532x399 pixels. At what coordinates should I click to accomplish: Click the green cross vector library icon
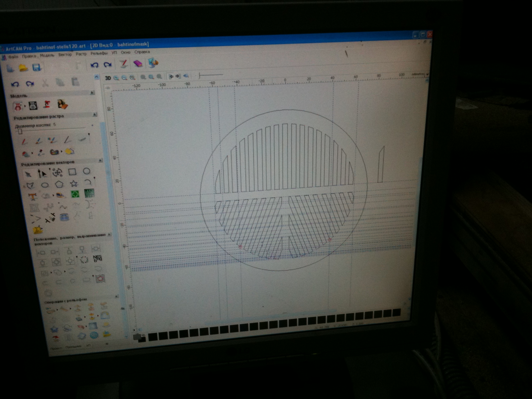tap(75, 194)
